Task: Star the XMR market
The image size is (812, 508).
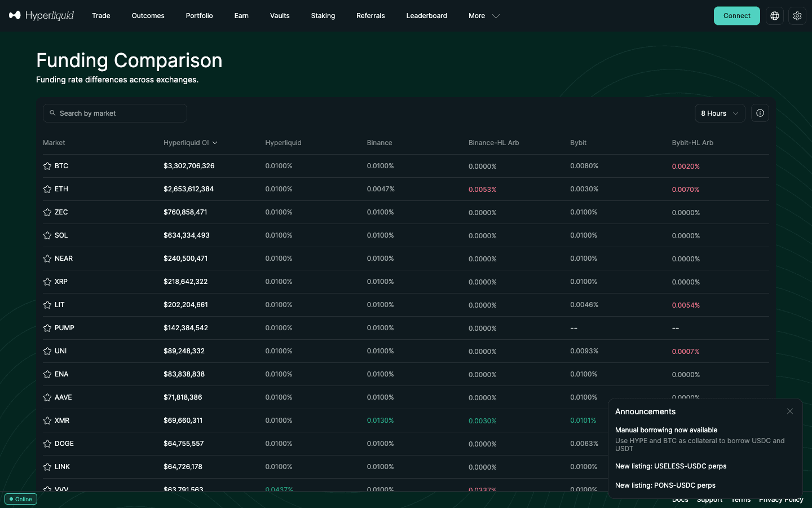Action: point(47,421)
